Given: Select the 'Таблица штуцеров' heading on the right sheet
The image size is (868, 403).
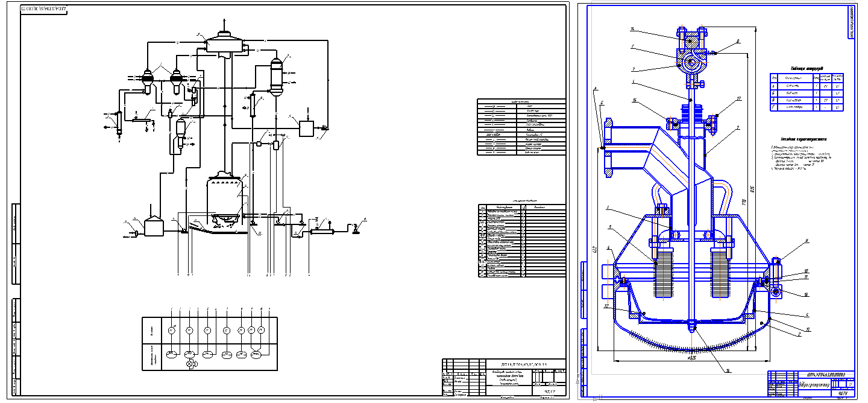Looking at the screenshot, I should (x=807, y=69).
